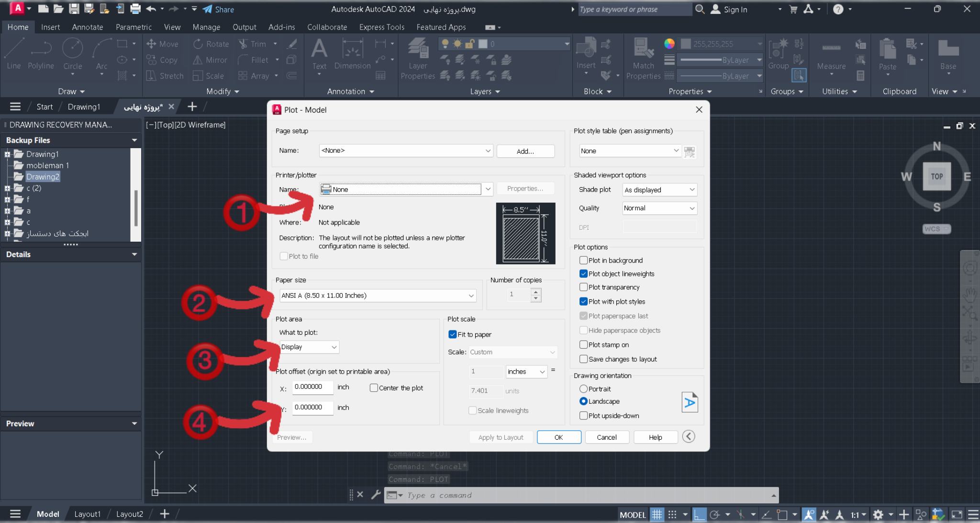
Task: Open Shade plot dropdown
Action: click(x=659, y=190)
